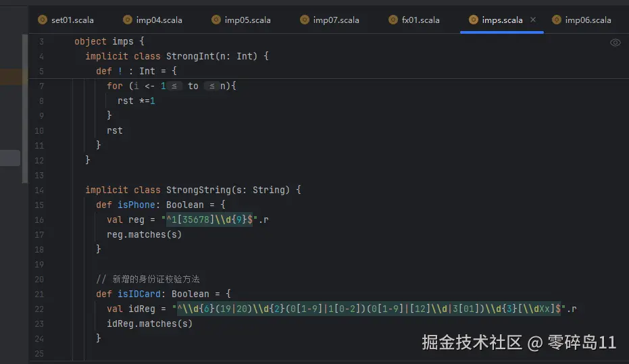Open the imp07.scala tab
Screen dimensions: 629x364
point(336,20)
